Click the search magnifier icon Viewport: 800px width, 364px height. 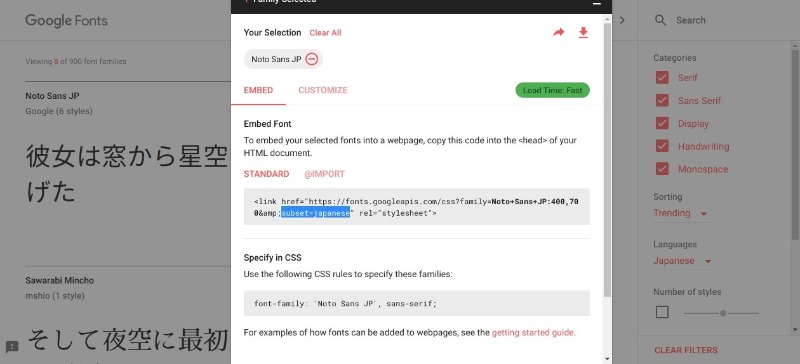click(660, 20)
